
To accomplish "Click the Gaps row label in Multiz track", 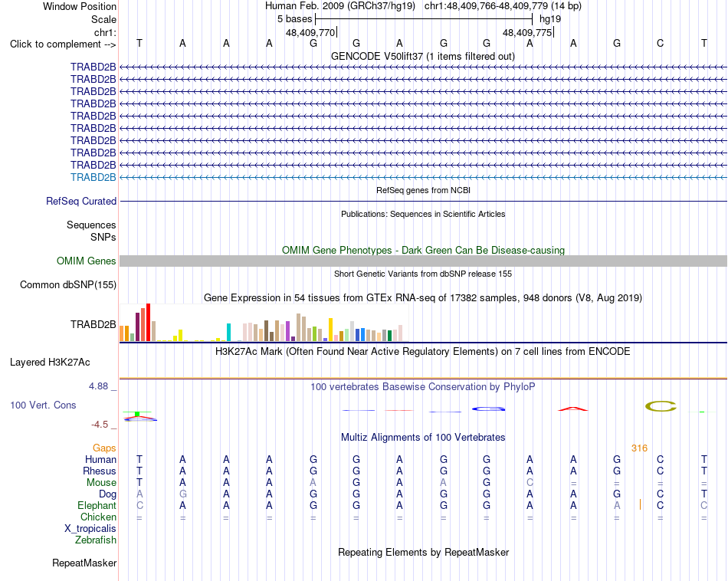I will [x=104, y=448].
